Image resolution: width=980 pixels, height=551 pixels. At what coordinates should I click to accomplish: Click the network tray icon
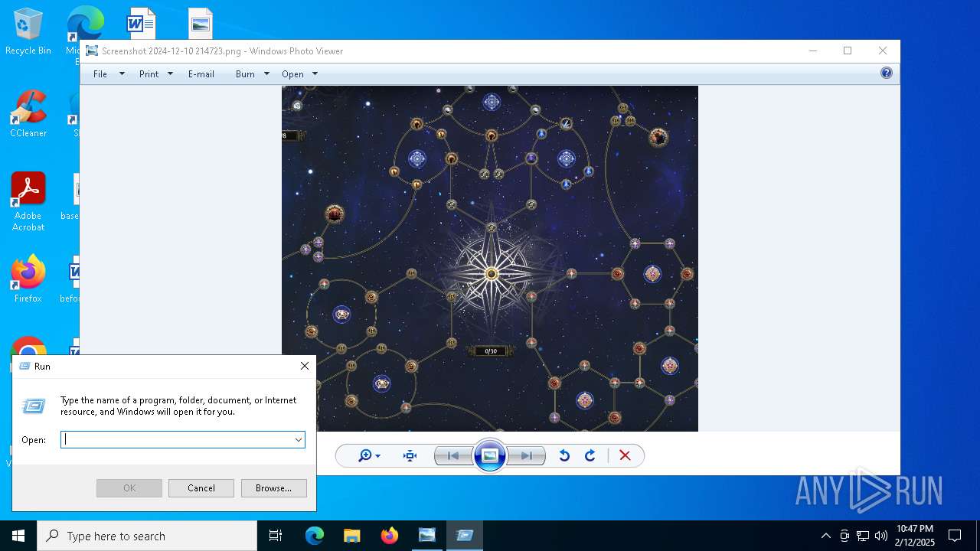(863, 536)
